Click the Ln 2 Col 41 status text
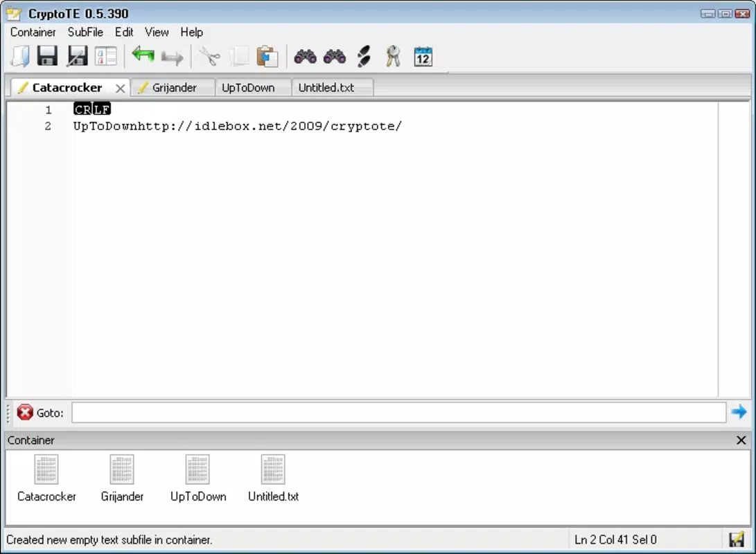 point(615,539)
